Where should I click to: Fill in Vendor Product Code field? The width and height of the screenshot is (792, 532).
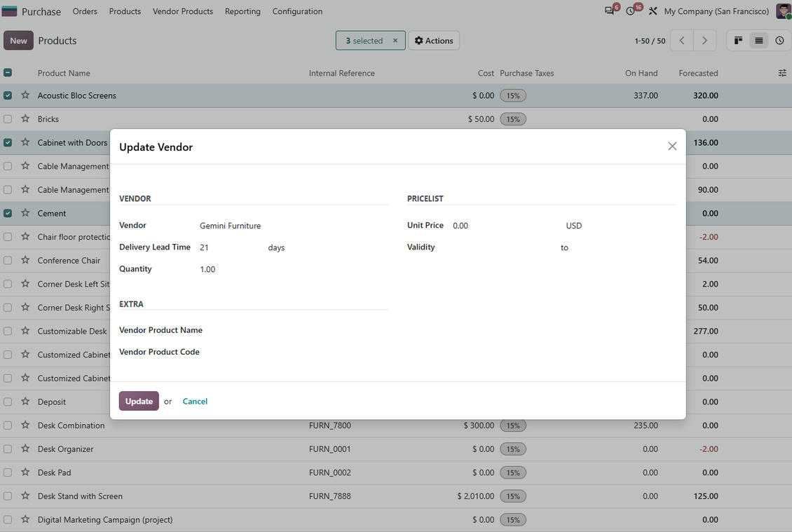pyautogui.click(x=298, y=352)
